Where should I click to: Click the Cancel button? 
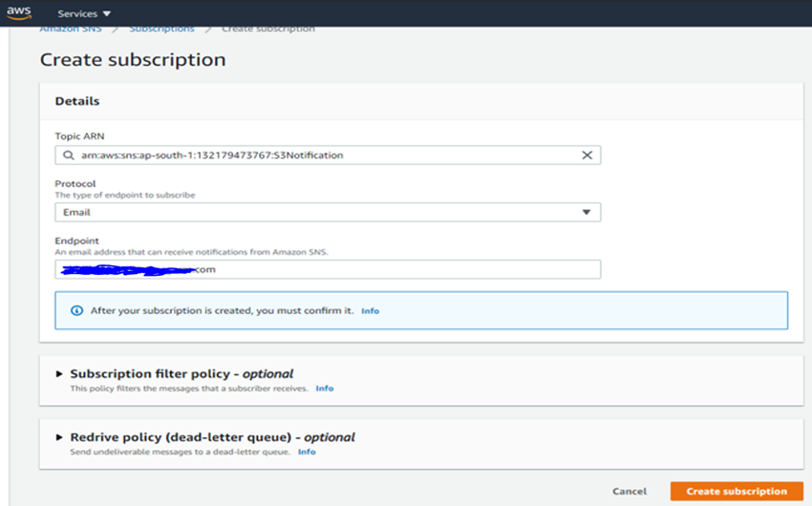pos(630,491)
